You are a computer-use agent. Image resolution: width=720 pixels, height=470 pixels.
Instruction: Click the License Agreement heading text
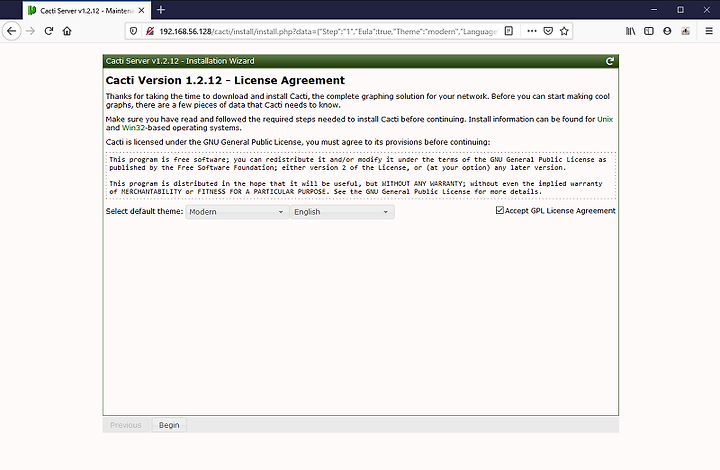[225, 80]
